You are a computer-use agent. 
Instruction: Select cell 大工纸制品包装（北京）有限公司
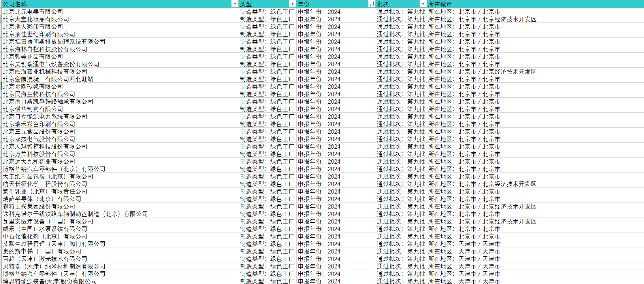coord(120,177)
